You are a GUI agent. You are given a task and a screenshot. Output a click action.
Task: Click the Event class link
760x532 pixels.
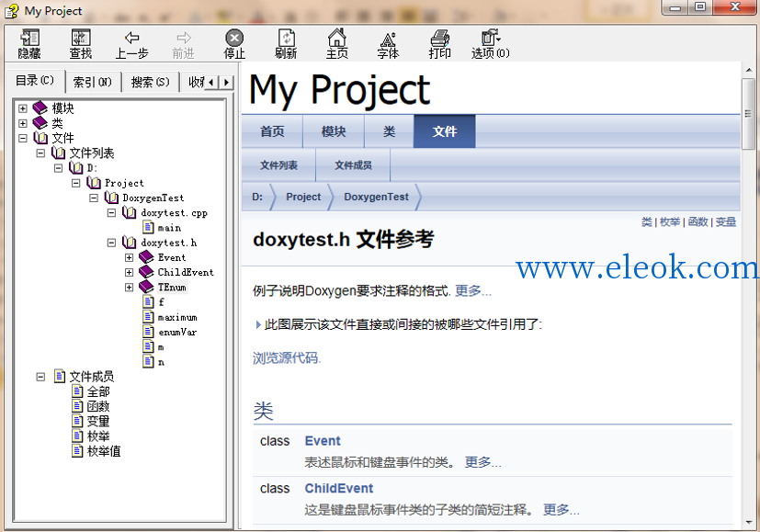(323, 441)
